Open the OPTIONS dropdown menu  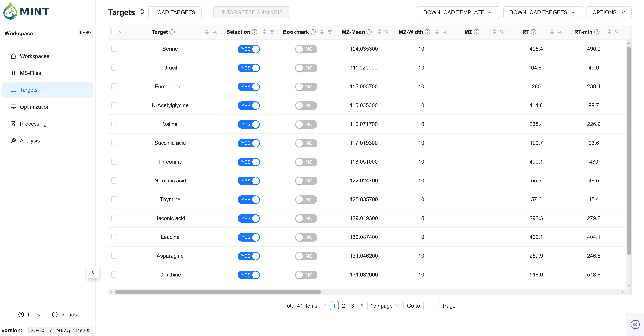pyautogui.click(x=609, y=12)
